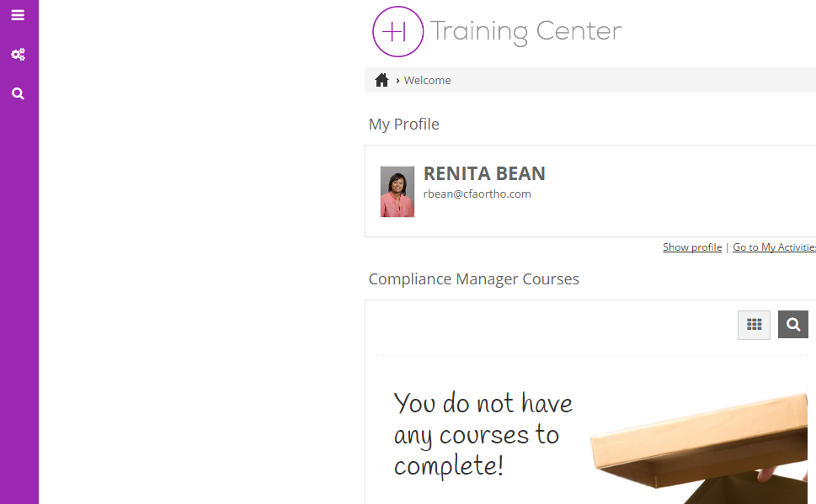Image resolution: width=816 pixels, height=504 pixels.
Task: Go to My Activities link
Action: pyautogui.click(x=773, y=247)
